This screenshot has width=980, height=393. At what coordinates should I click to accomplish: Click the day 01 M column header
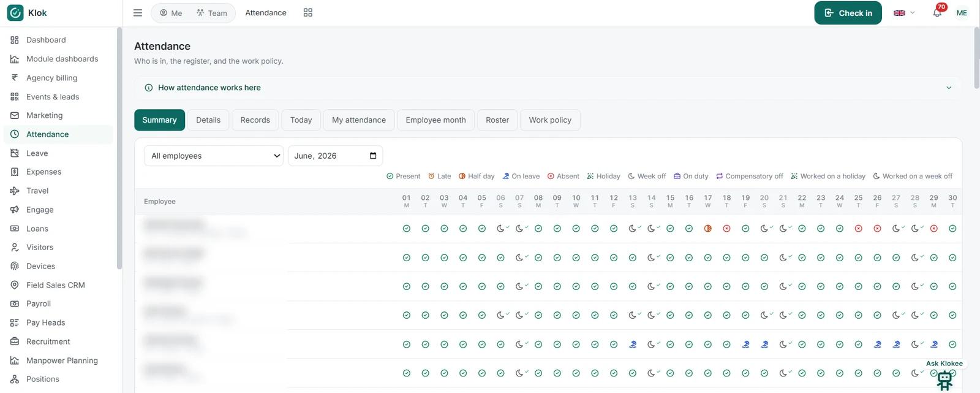click(x=407, y=201)
